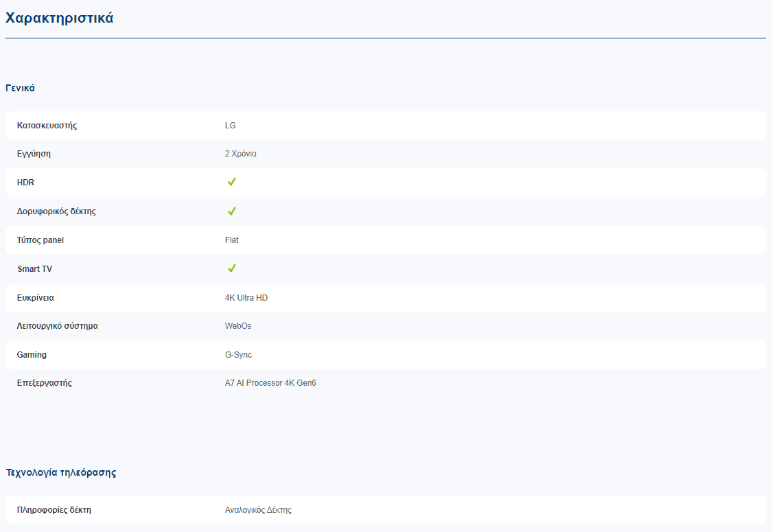Select the WebOs value

(238, 325)
